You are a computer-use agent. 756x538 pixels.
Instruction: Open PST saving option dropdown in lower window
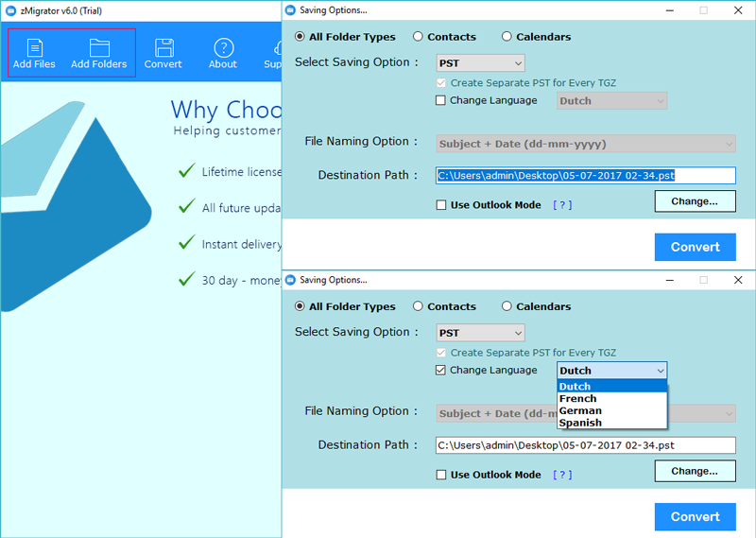[x=480, y=333]
